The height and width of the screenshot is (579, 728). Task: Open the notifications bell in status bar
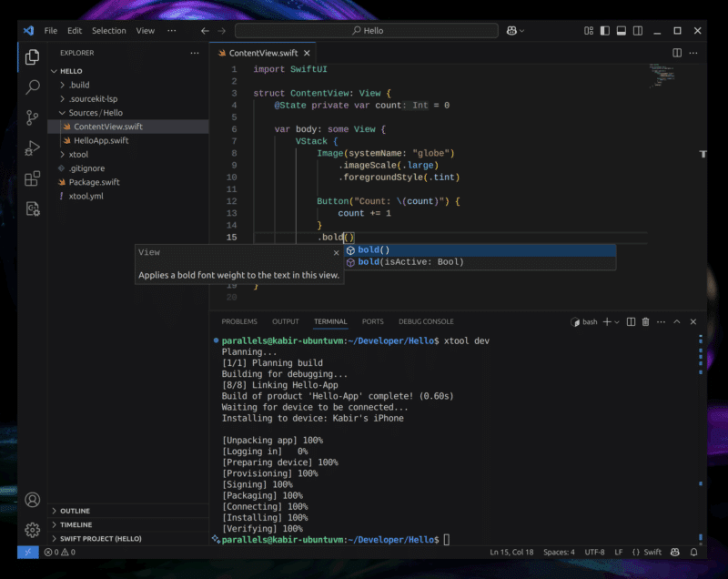pyautogui.click(x=693, y=552)
